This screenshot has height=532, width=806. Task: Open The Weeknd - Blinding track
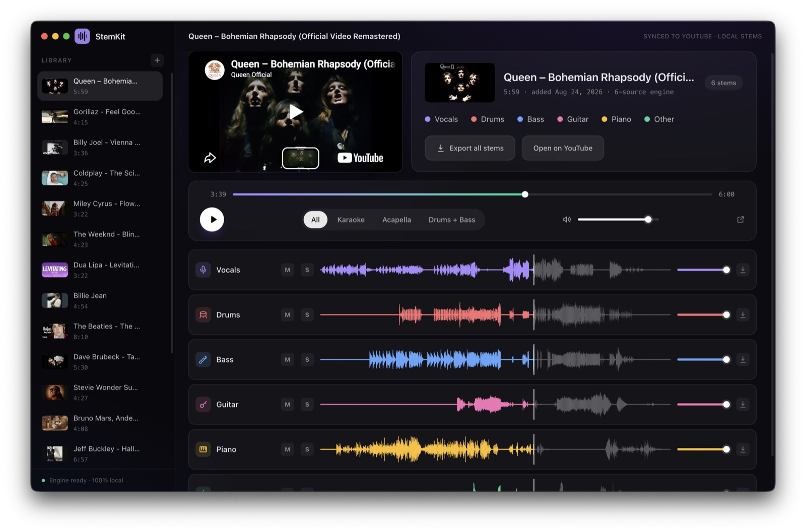100,239
